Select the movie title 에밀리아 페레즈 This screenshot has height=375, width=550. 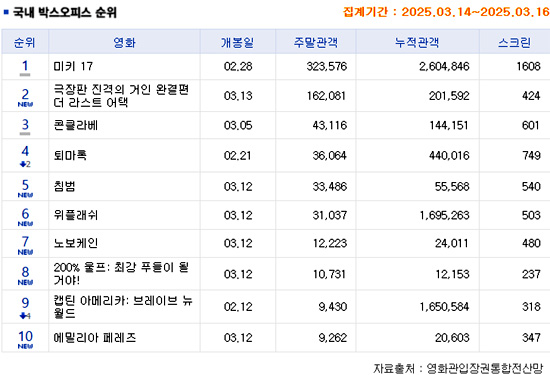tap(95, 337)
